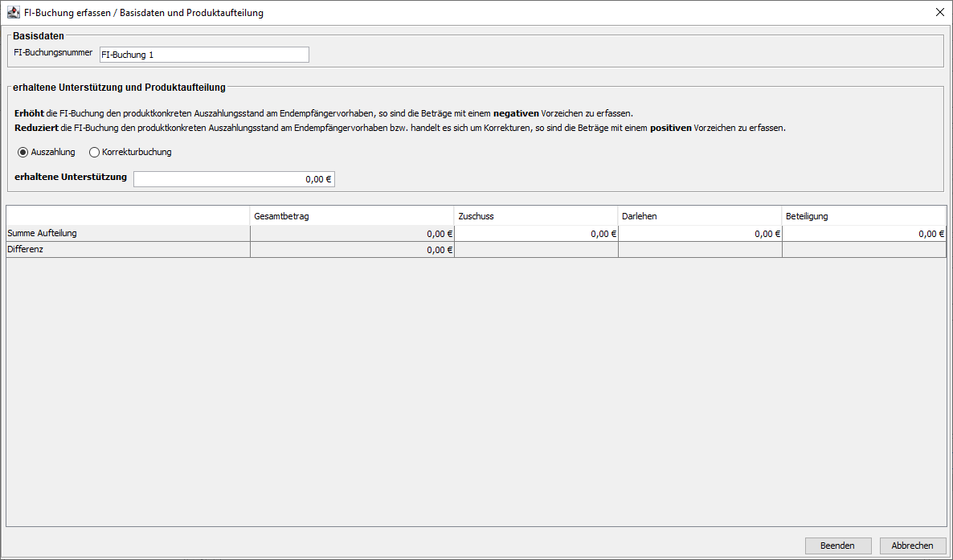Image resolution: width=953 pixels, height=560 pixels.
Task: Close the FI-Buchung erfassen dialog window
Action: point(939,12)
